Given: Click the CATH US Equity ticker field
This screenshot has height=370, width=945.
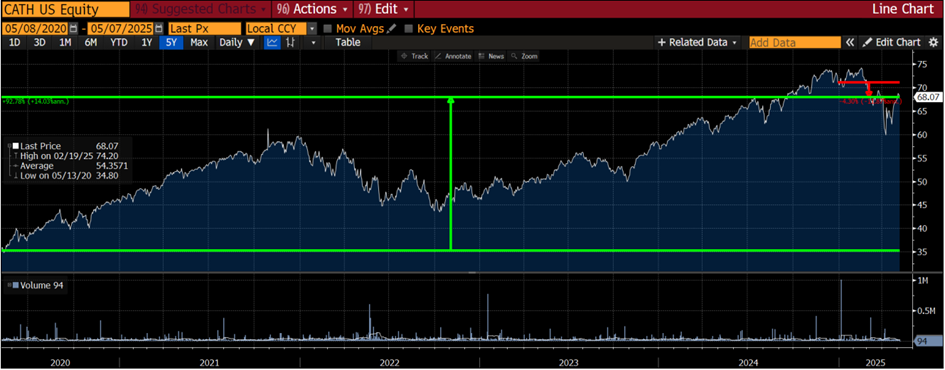Looking at the screenshot, I should [66, 10].
